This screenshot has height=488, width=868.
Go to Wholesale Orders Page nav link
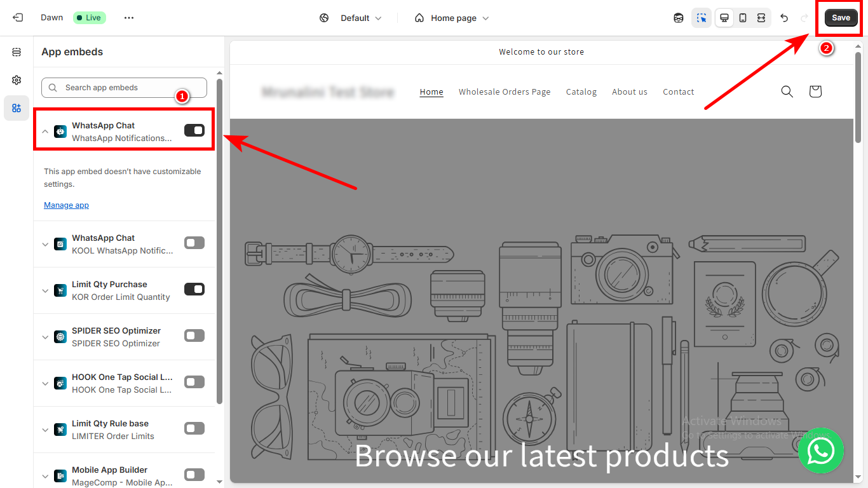(505, 91)
